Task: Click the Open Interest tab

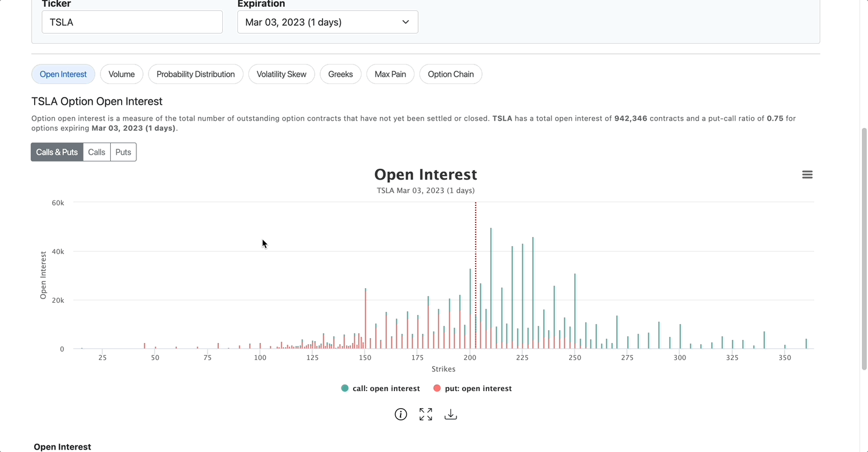Action: tap(63, 74)
